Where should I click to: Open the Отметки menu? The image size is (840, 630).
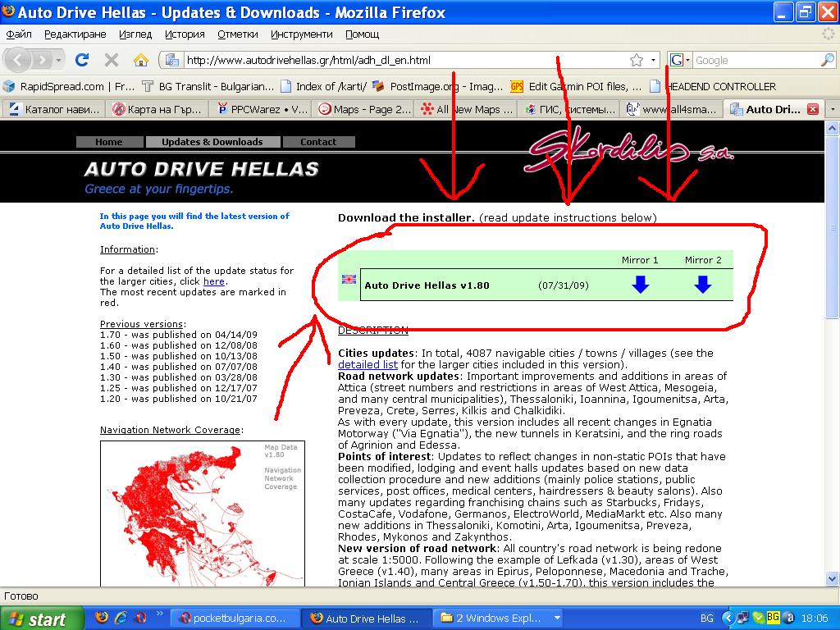[238, 34]
